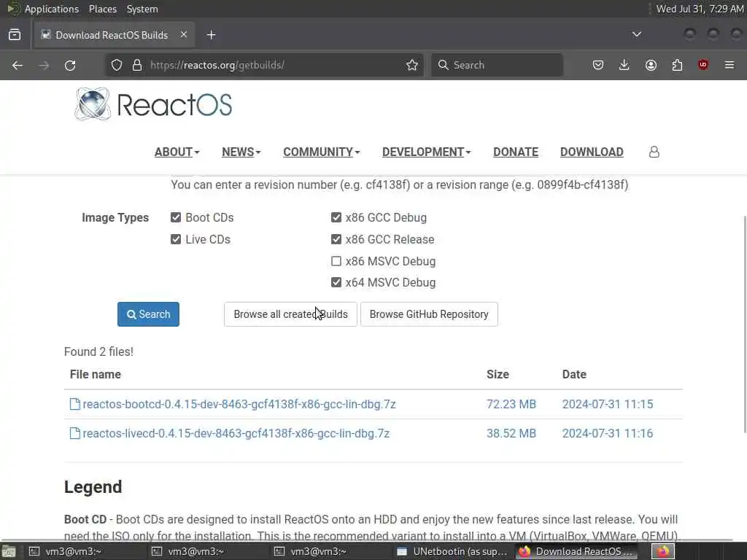This screenshot has height=560, width=747.
Task: Uncheck the Live CDs checkbox
Action: 176,239
